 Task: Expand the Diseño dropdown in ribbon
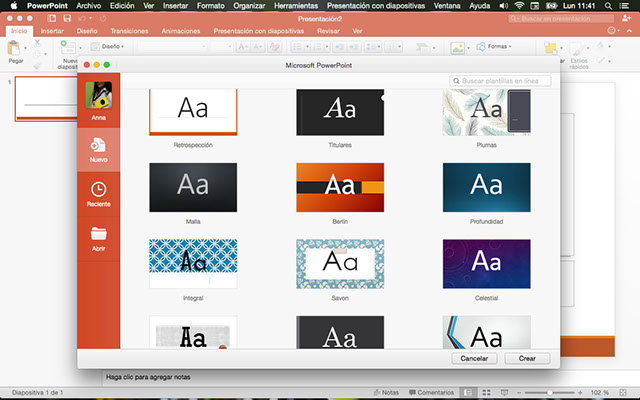pyautogui.click(x=109, y=46)
